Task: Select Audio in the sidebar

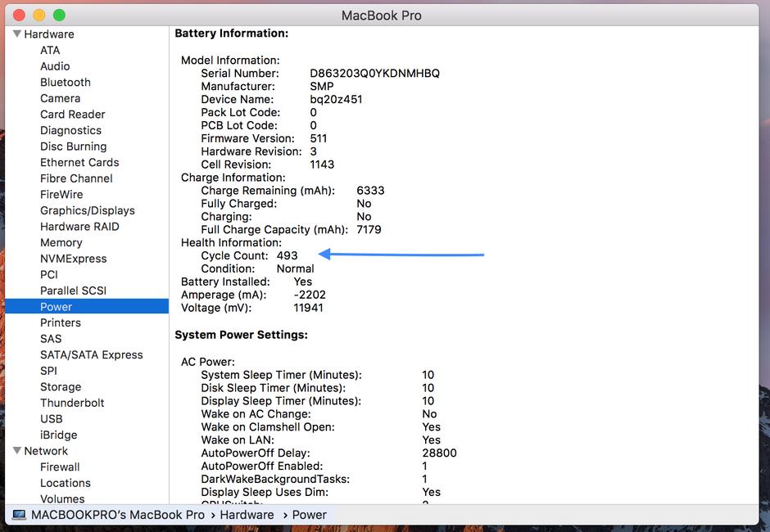Action: (x=55, y=66)
